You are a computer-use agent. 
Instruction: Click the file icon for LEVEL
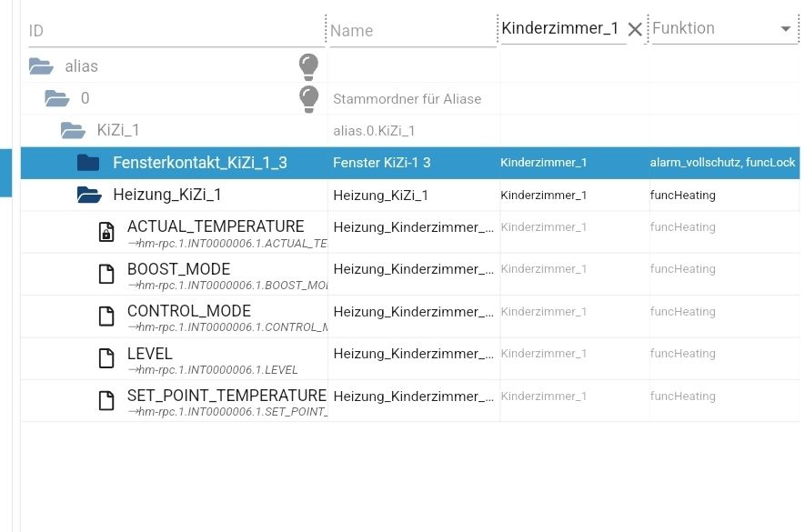coord(106,358)
